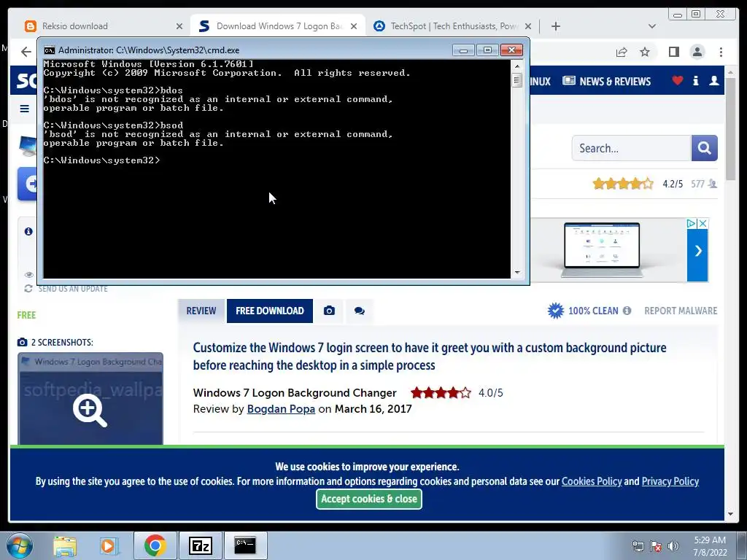
Task: Click 2 Screenshots camera label
Action: coord(55,343)
